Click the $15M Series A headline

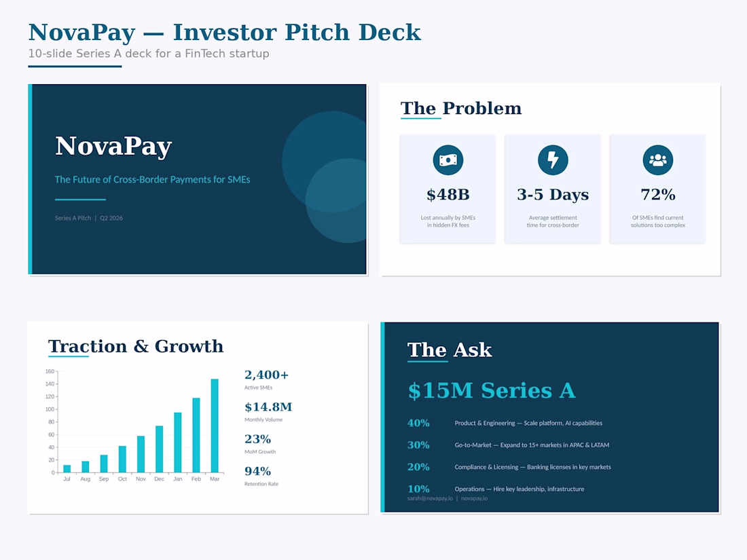click(x=491, y=390)
